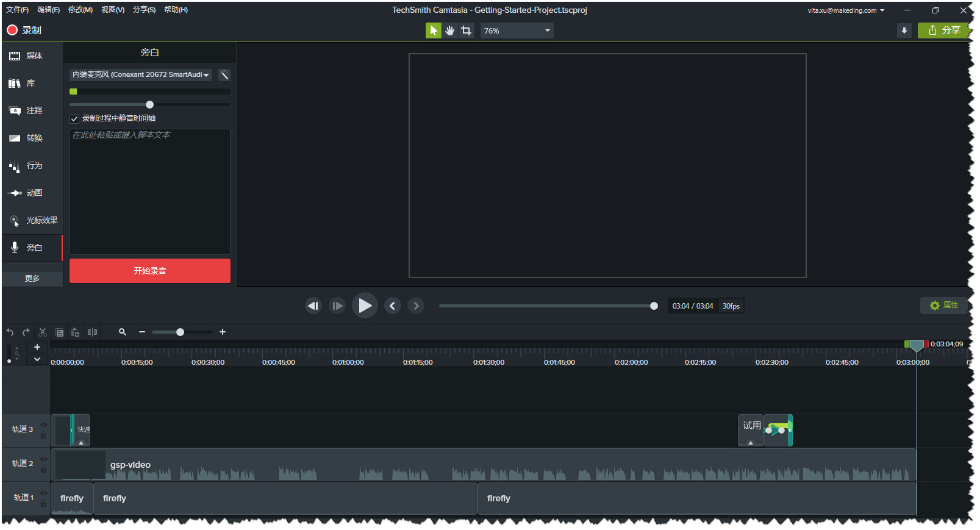Image resolution: width=980 pixels, height=530 pixels.
Task: Click the undo arrow on timeline toolbar
Action: coord(10,332)
